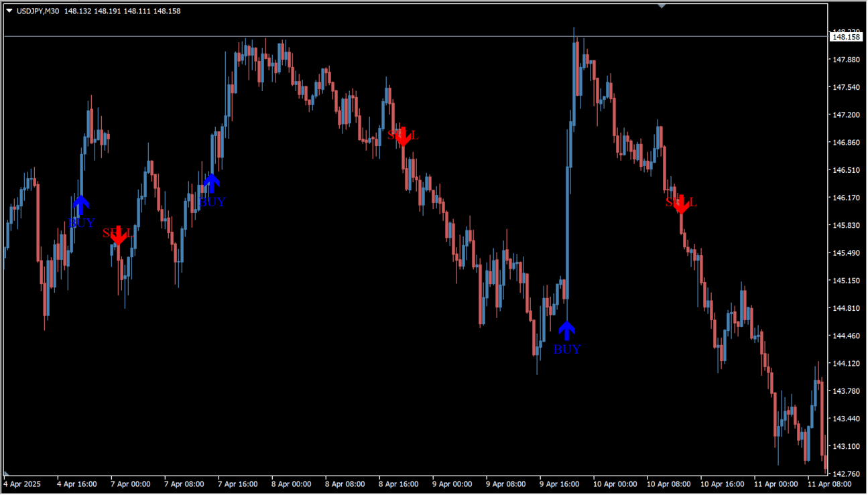868x495 pixels.
Task: Click the red SELL arrow near 10 Apr 08:00
Action: 681,204
